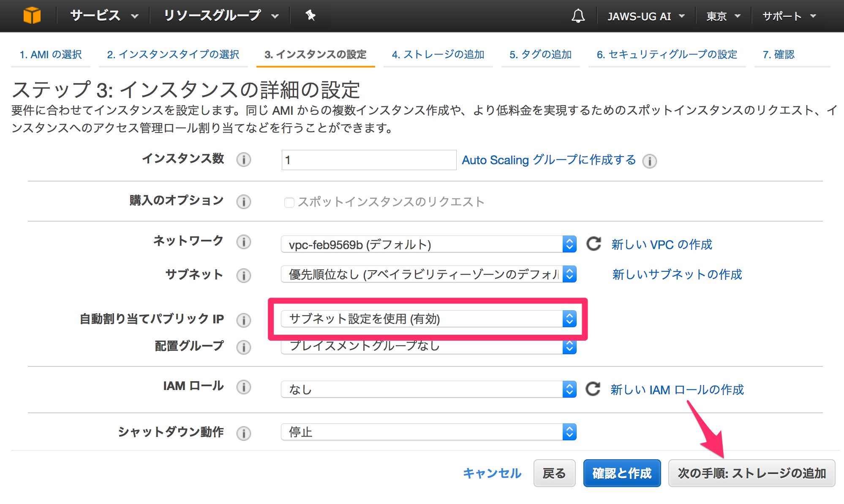Switch to 4. ストレージの追加 tab

pos(438,54)
